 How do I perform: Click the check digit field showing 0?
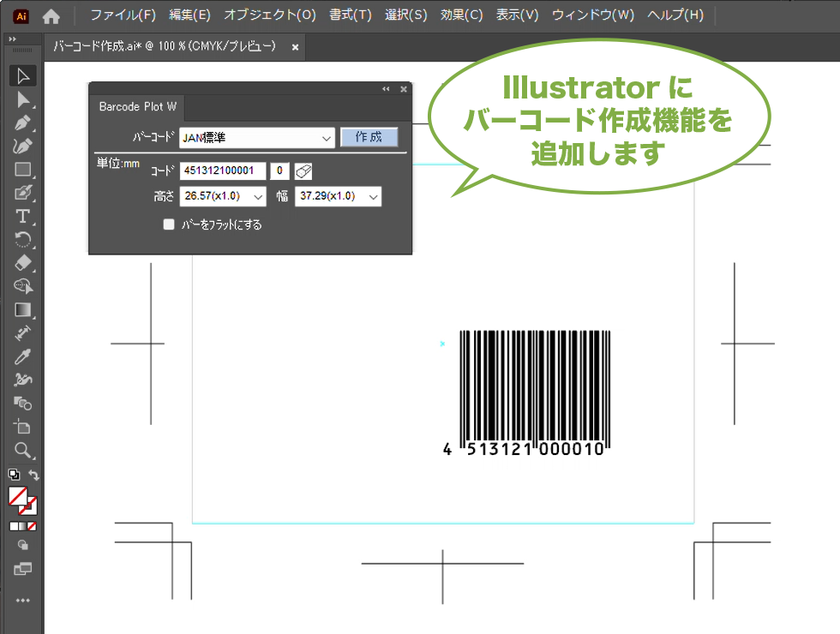click(x=279, y=170)
